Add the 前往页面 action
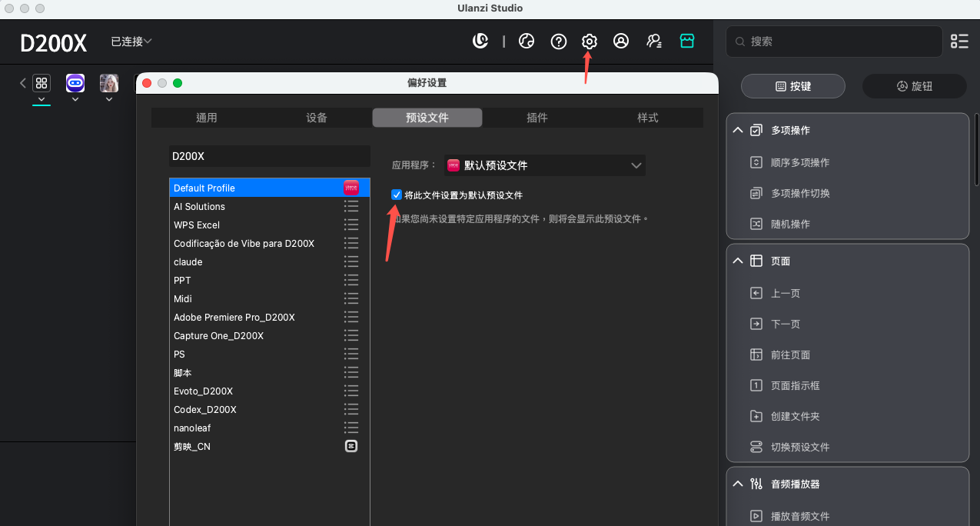The height and width of the screenshot is (526, 980). point(790,355)
